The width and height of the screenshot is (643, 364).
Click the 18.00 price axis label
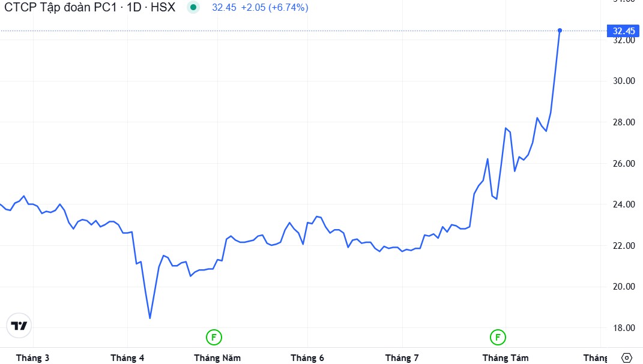point(623,328)
